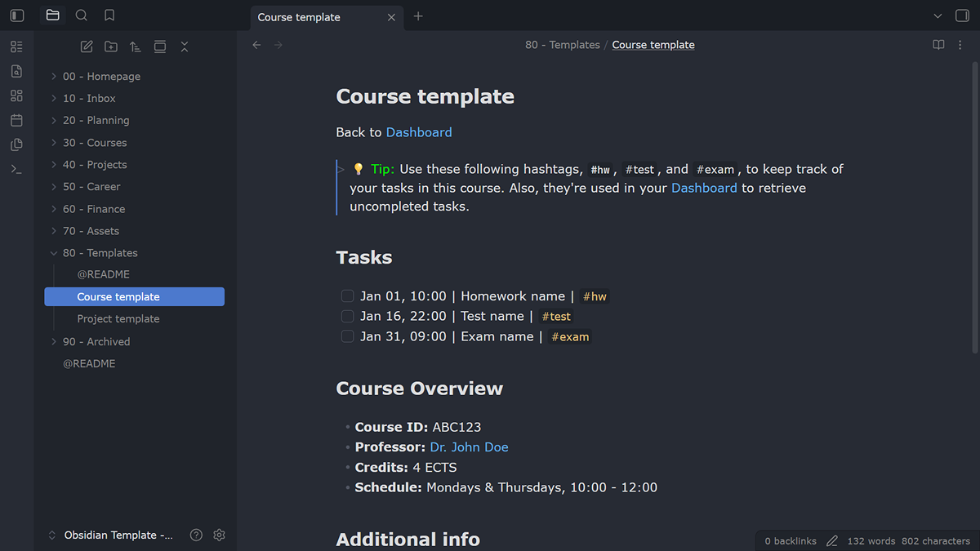Open the Dr. John Doe link
This screenshot has width=980, height=551.
[469, 447]
